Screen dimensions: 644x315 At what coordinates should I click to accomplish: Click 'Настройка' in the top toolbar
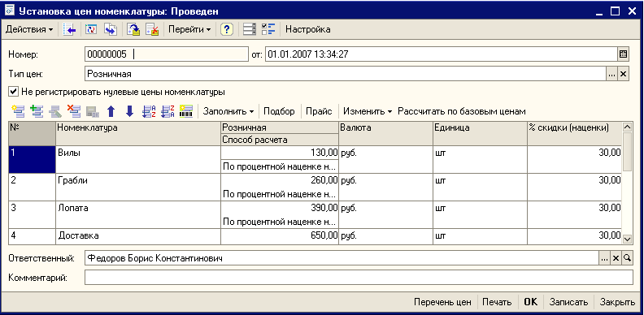click(307, 29)
